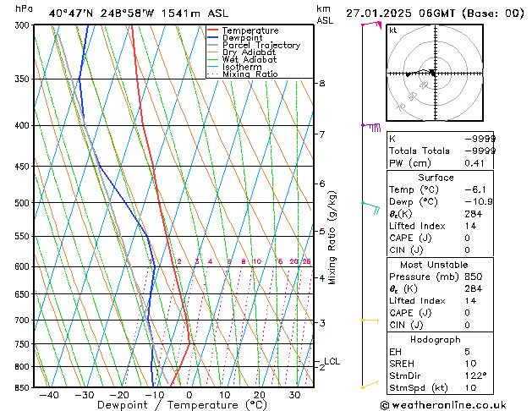Click the Most Unstable section heading

tap(436, 266)
